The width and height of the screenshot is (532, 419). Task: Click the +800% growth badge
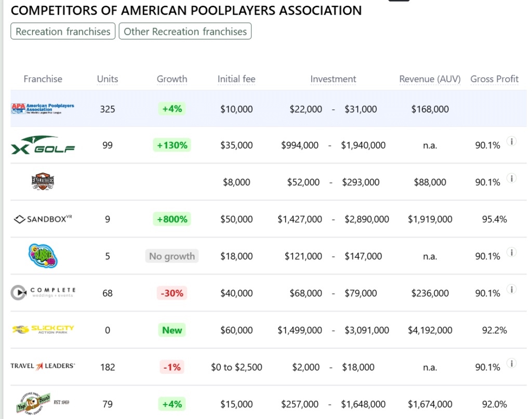click(172, 219)
